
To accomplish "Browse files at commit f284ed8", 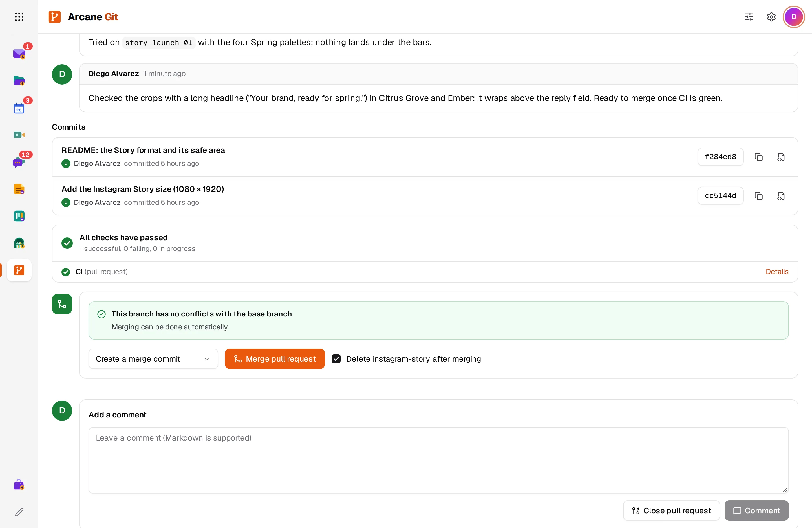I will [781, 157].
